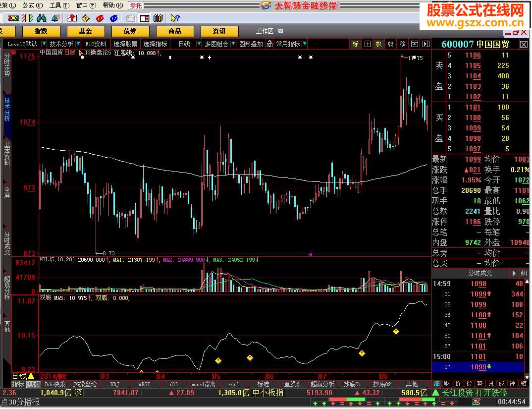
Task: Click the yellow diamond signal near 08
Action: 396,331
